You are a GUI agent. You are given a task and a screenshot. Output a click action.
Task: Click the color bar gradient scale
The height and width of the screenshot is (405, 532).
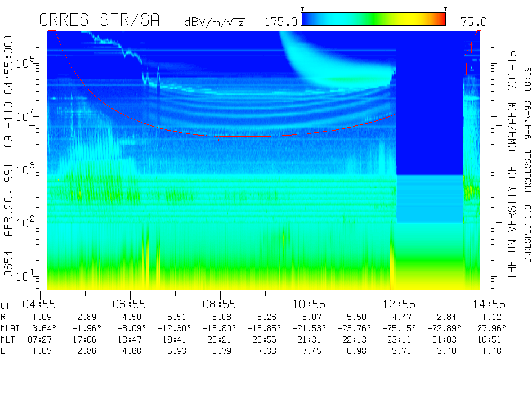click(373, 20)
